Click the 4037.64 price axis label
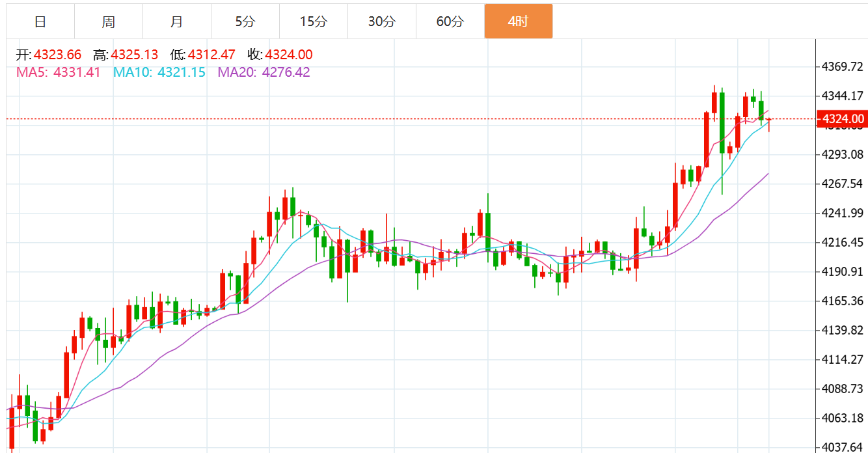 pyautogui.click(x=843, y=447)
